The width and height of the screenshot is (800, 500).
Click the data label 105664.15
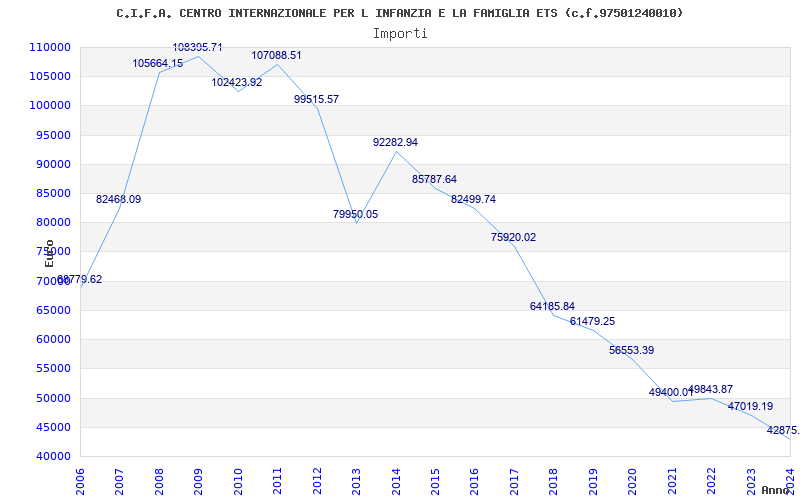[158, 63]
